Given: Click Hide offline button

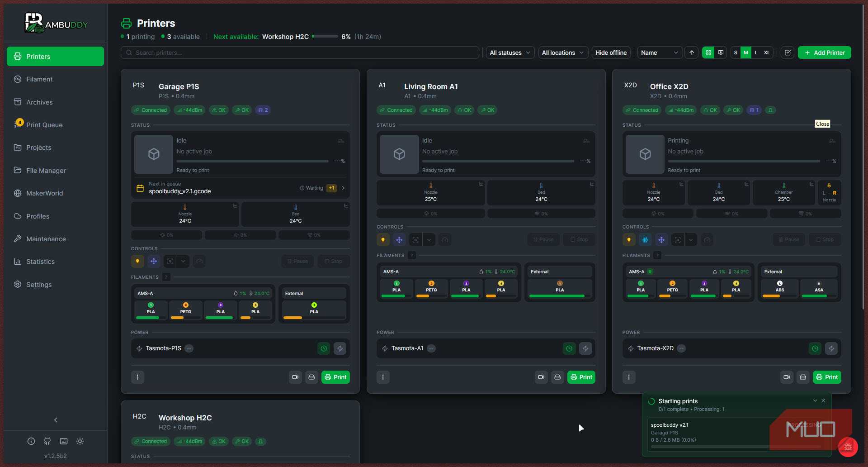Looking at the screenshot, I should (611, 52).
